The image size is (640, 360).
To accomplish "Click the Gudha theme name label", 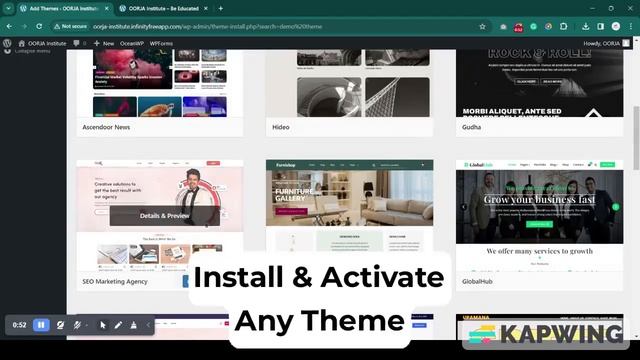I will pos(471,127).
